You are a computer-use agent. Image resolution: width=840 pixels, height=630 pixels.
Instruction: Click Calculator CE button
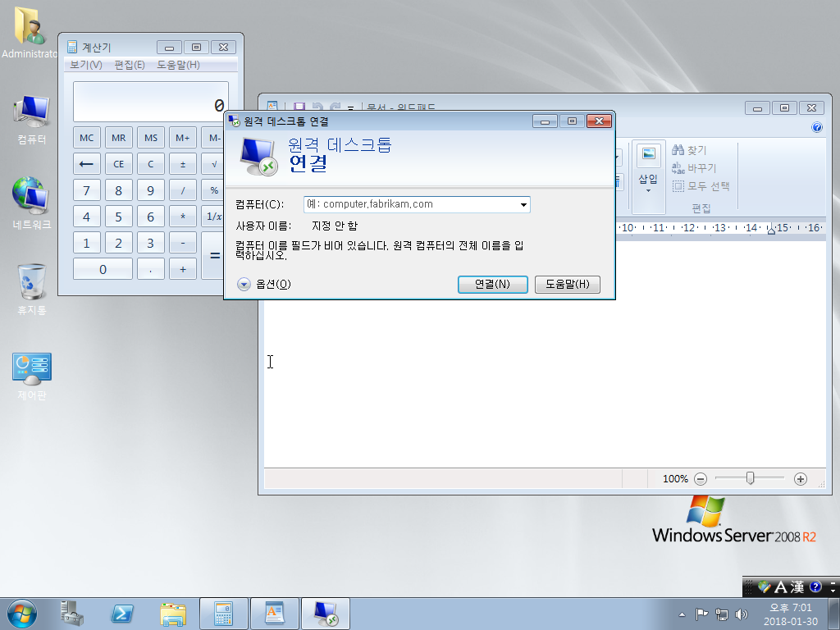[x=119, y=164]
